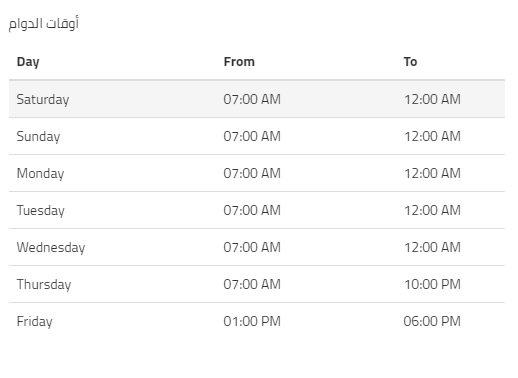Viewport: 518px width, 378px height.
Task: Select the Saturday row label
Action: pyautogui.click(x=43, y=100)
